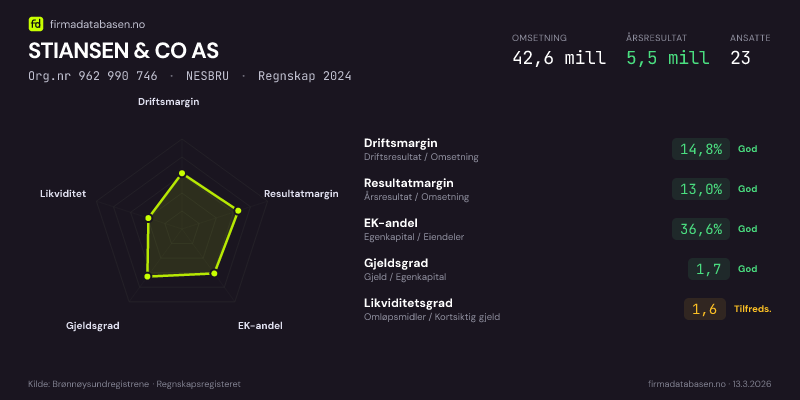Click the Org.nr 962 990 746 text
This screenshot has width=800, height=400.
coord(92,76)
